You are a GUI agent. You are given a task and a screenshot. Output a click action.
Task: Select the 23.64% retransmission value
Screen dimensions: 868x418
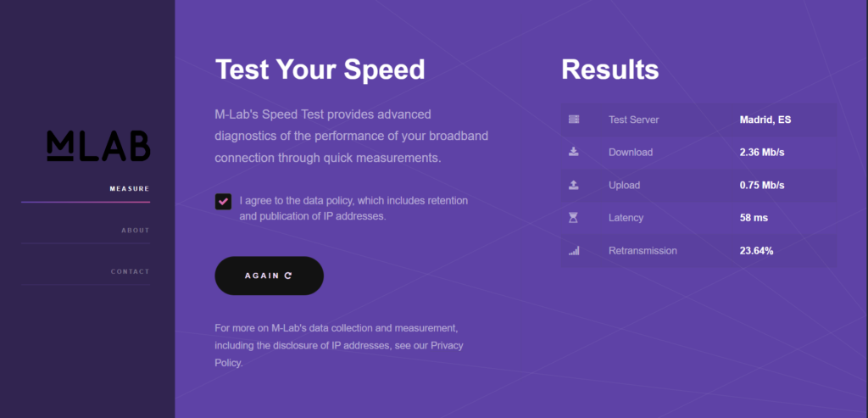[x=756, y=251]
